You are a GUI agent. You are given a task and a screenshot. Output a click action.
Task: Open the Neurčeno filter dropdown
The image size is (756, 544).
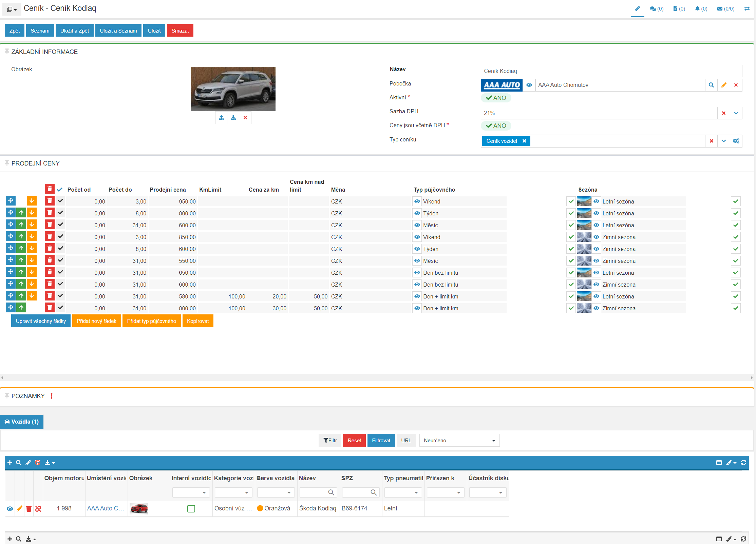coord(459,440)
